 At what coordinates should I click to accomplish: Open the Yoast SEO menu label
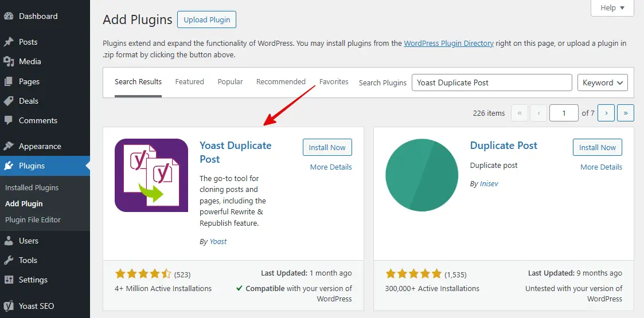pyautogui.click(x=37, y=306)
